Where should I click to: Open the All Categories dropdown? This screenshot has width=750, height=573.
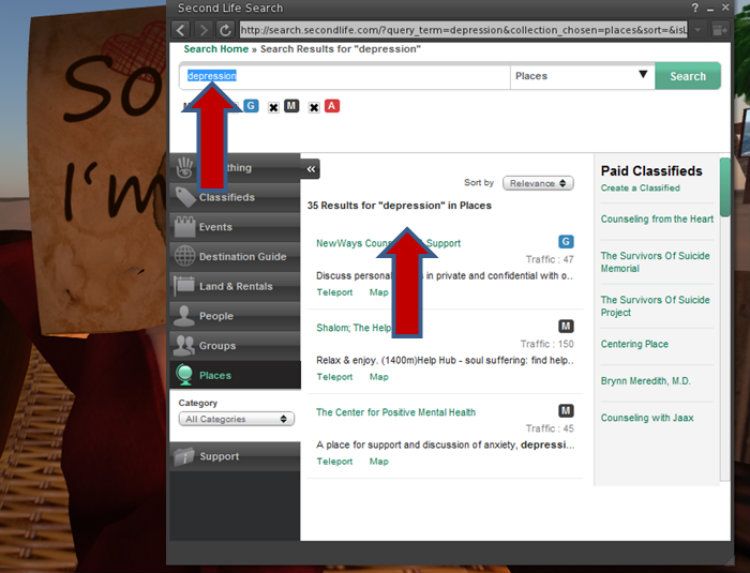pyautogui.click(x=236, y=419)
